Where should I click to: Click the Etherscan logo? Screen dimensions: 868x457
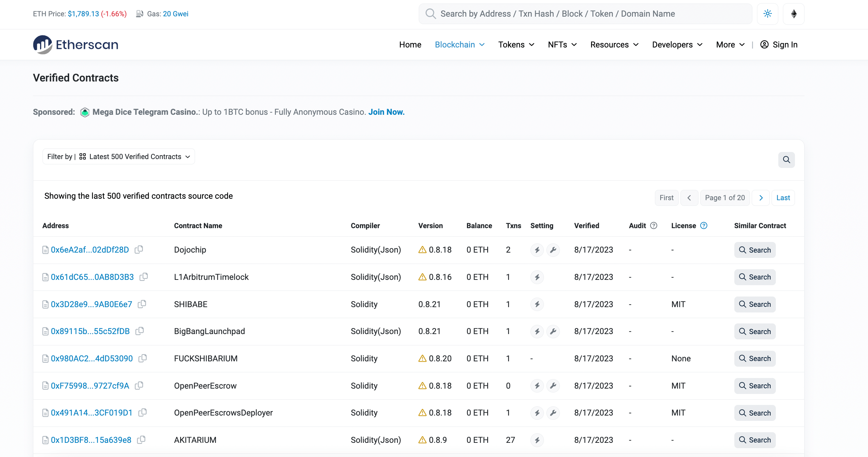76,45
